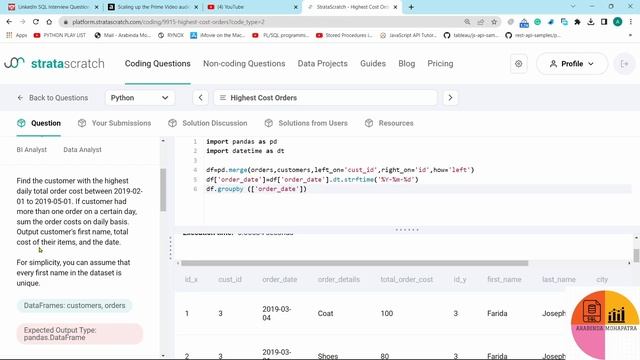Screen dimensions: 640x360
Task: Open the PL/SQL programming bookmark
Action: pos(280,35)
